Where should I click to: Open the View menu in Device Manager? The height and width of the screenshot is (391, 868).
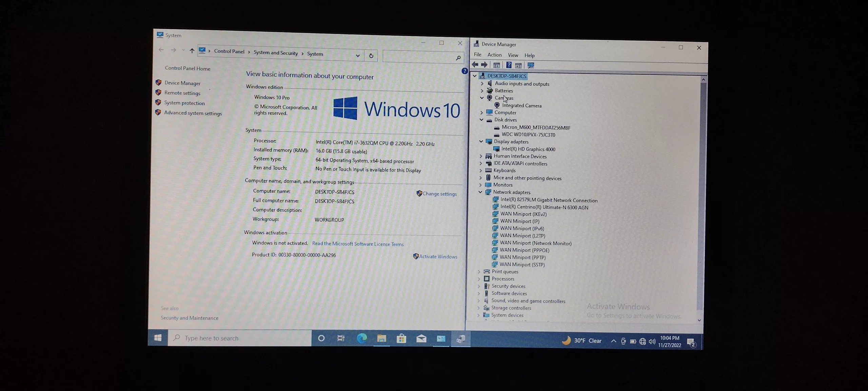pos(513,55)
